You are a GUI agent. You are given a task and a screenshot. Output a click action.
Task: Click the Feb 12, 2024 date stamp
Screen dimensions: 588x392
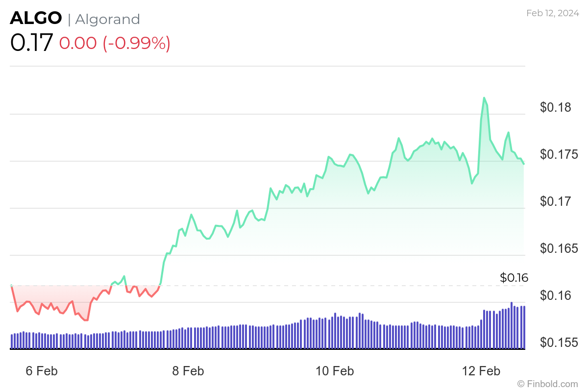point(552,13)
